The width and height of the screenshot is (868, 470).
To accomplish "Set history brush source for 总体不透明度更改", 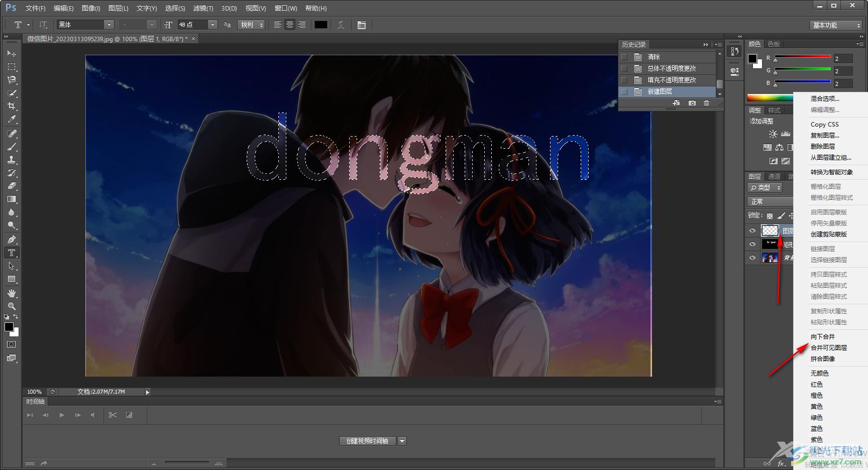I will pos(624,68).
